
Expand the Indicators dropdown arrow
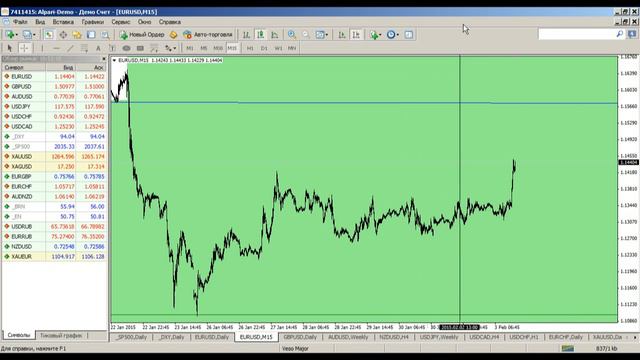pos(380,35)
